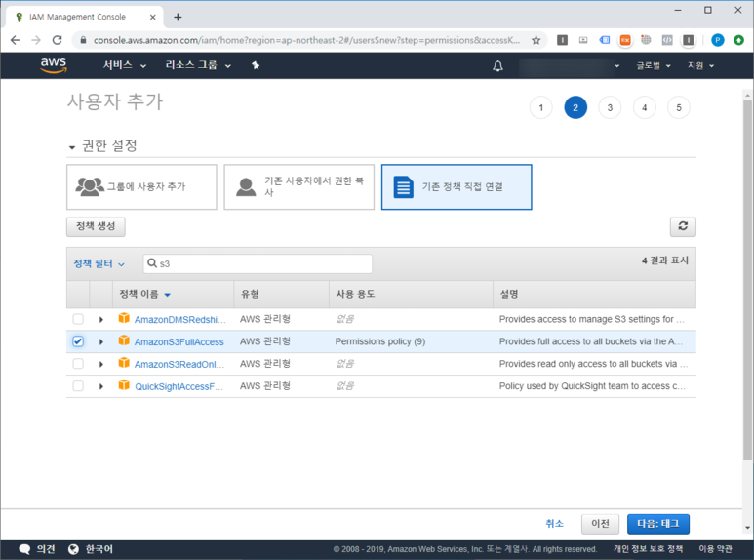The image size is (754, 560).
Task: Go to wizard step 3
Action: pos(610,107)
